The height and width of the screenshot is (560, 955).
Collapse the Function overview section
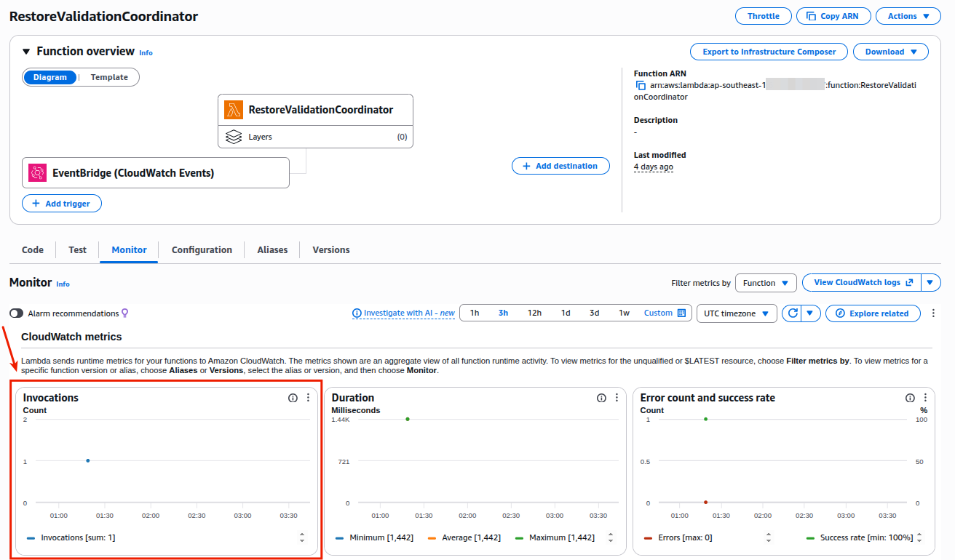26,52
